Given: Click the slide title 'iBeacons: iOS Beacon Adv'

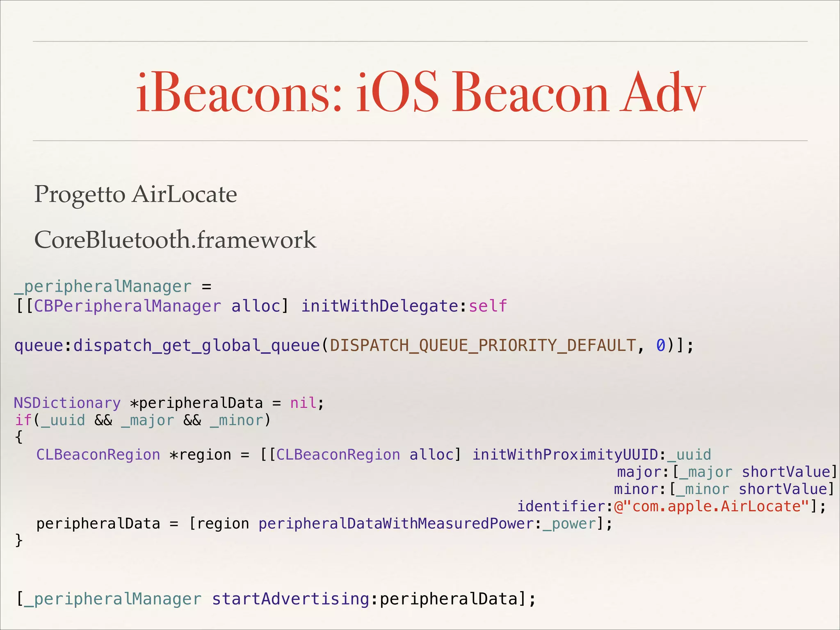Looking at the screenshot, I should [420, 92].
